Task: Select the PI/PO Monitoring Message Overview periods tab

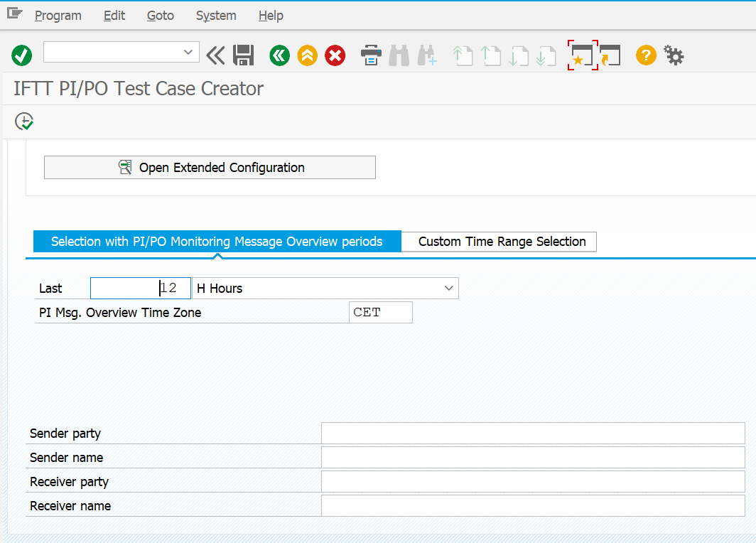Action: [x=217, y=242]
